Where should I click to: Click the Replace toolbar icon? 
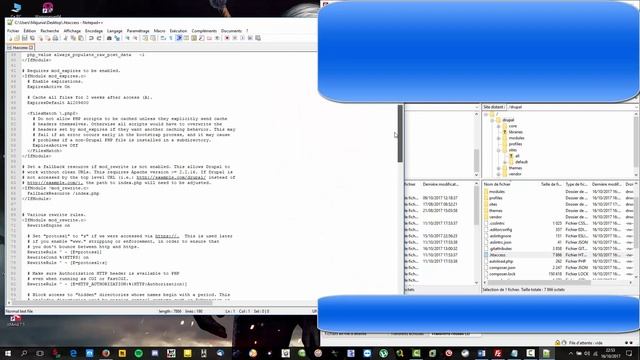click(117, 38)
